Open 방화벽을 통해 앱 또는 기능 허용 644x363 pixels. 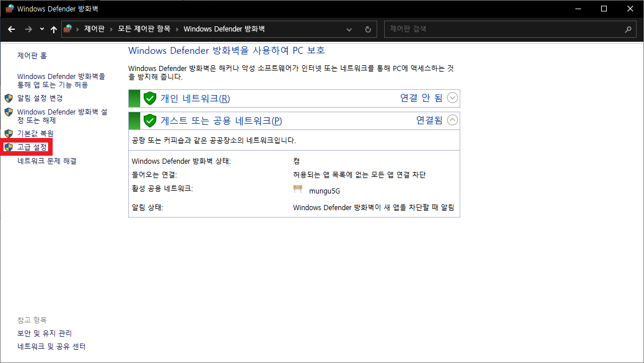[x=61, y=81]
